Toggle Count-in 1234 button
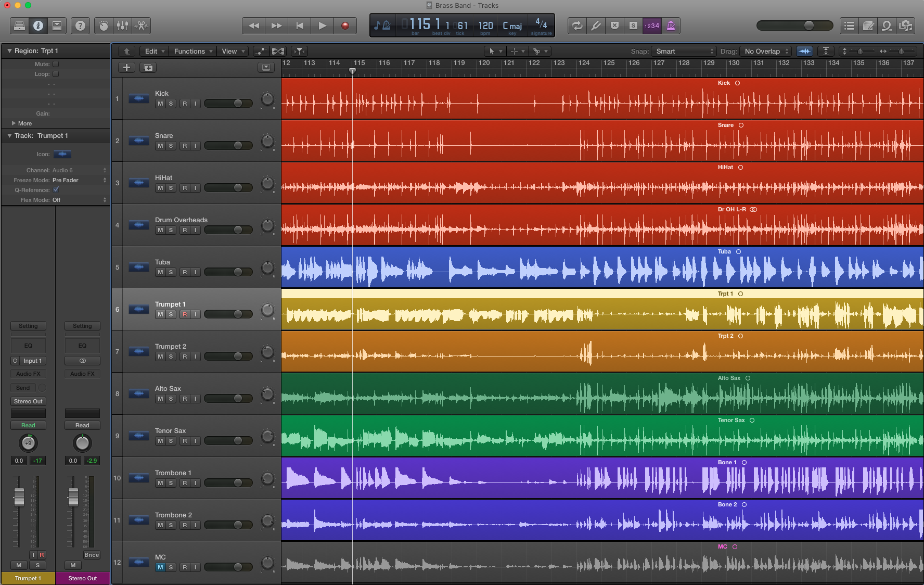The height and width of the screenshot is (585, 924). tap(652, 26)
